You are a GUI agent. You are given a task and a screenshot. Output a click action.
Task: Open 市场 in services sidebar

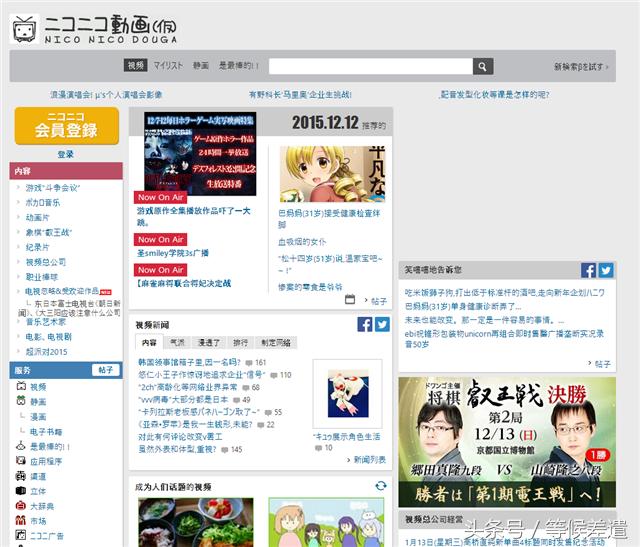pyautogui.click(x=38, y=521)
